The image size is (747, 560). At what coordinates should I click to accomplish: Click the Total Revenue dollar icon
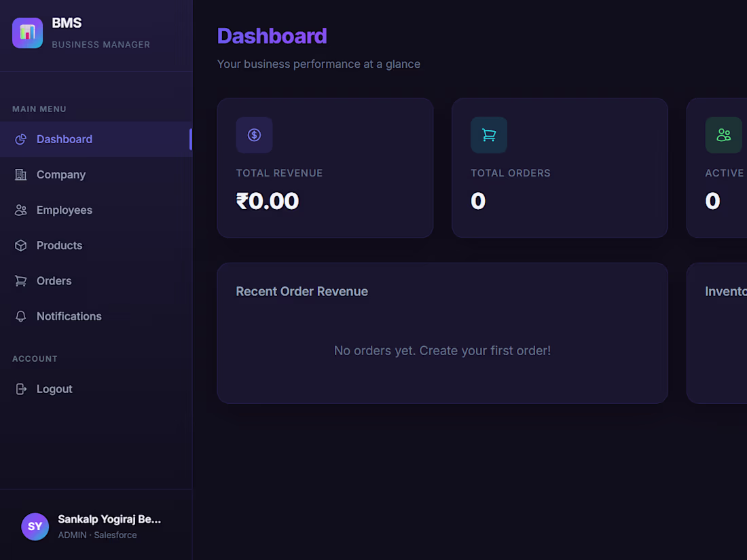(x=254, y=134)
